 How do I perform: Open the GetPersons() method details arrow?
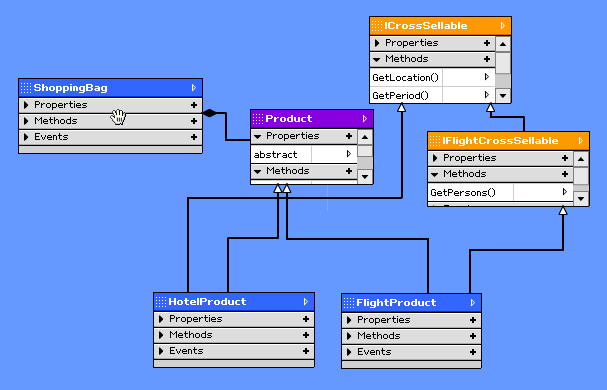click(564, 192)
